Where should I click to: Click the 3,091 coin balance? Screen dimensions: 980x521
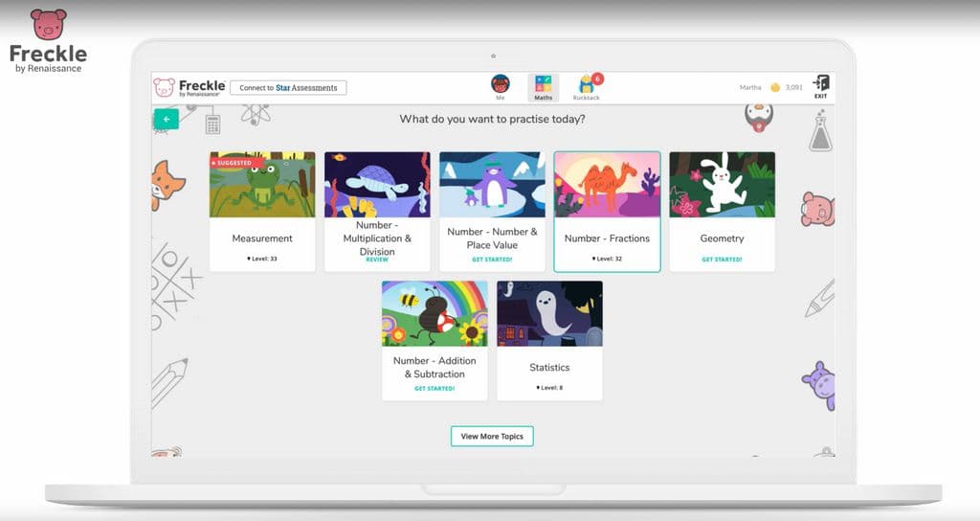tap(793, 87)
